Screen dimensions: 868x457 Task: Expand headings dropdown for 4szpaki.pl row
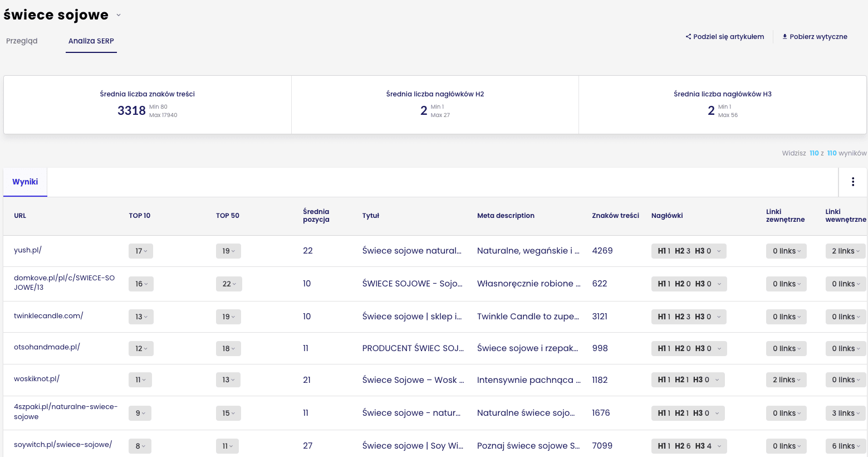click(x=688, y=413)
